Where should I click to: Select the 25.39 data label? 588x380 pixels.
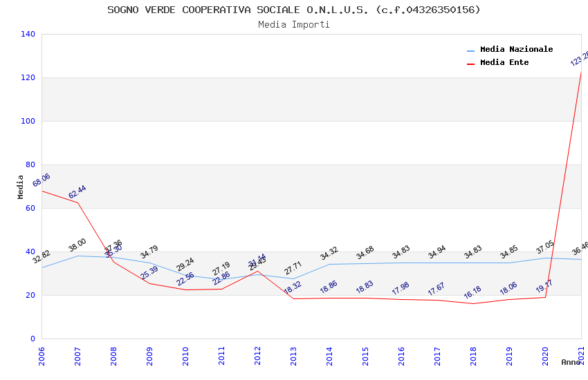[x=149, y=272]
